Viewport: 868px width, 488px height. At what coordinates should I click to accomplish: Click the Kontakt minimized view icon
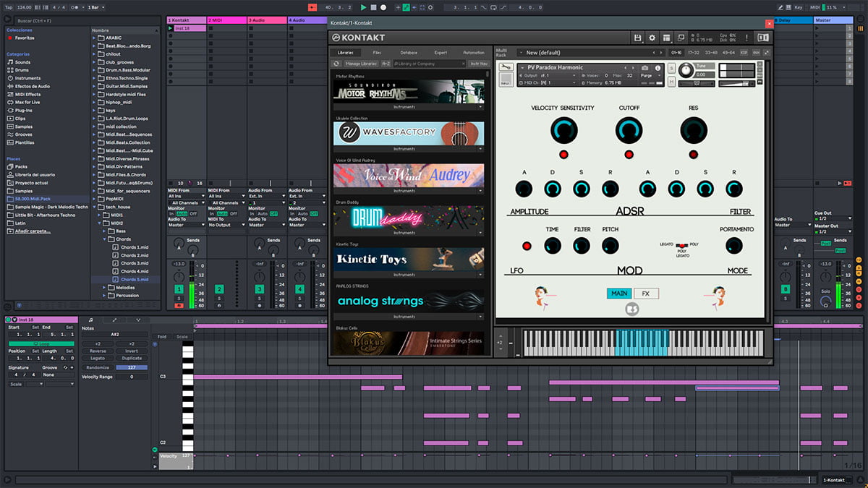681,38
